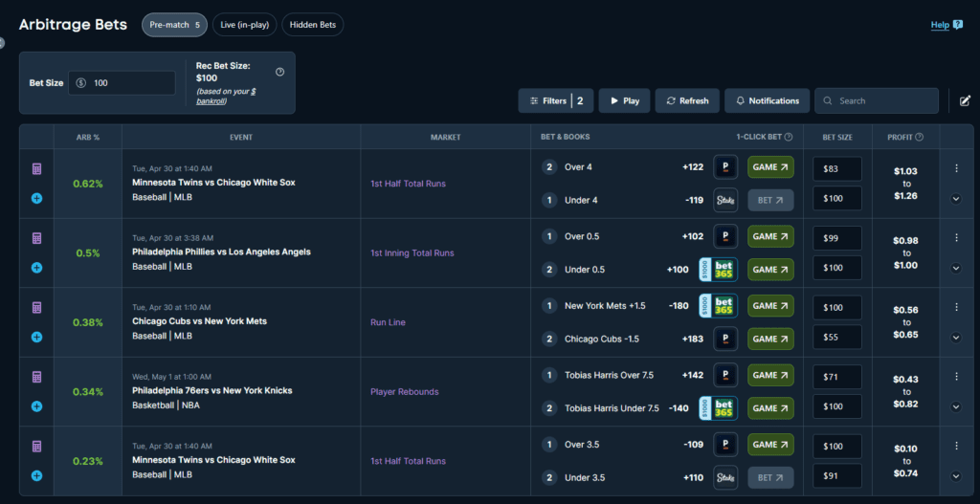Open three-dot menu for Cubs vs Mets row
This screenshot has height=504, width=980.
[x=956, y=307]
